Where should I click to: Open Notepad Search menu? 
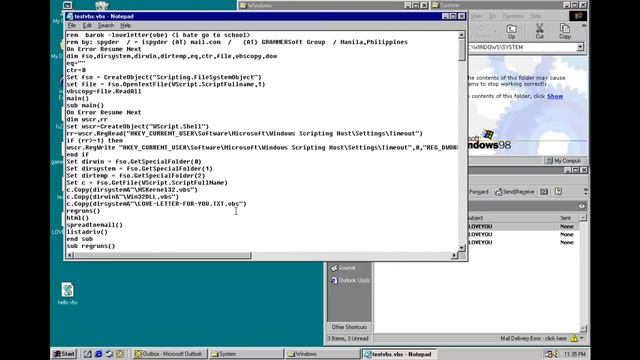106,25
